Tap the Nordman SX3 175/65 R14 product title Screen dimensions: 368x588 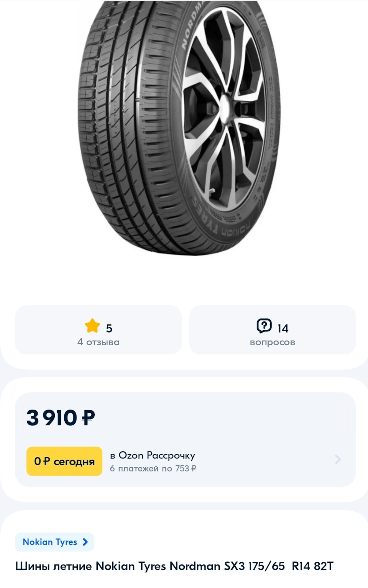pyautogui.click(x=174, y=566)
